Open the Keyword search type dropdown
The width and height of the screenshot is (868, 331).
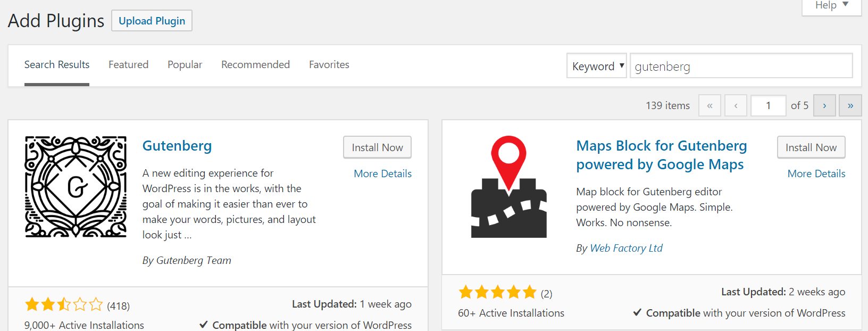coord(597,66)
